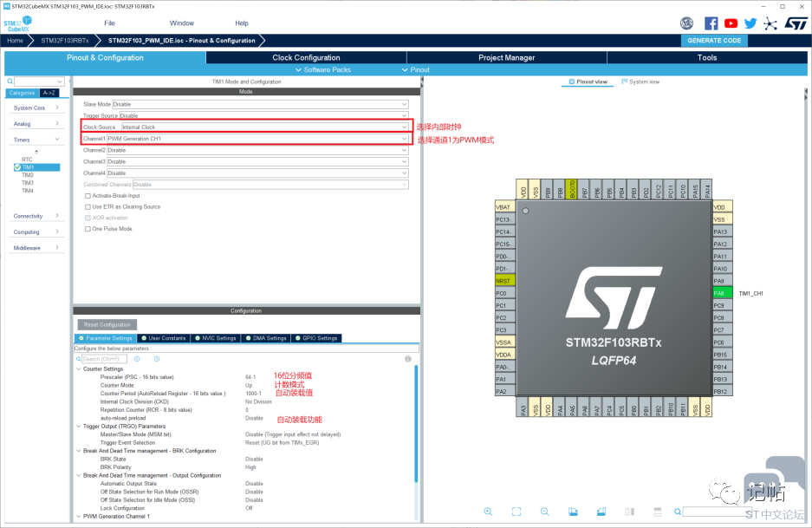Collapse the Timers category
Screen dimensions: 812x528
(36, 140)
